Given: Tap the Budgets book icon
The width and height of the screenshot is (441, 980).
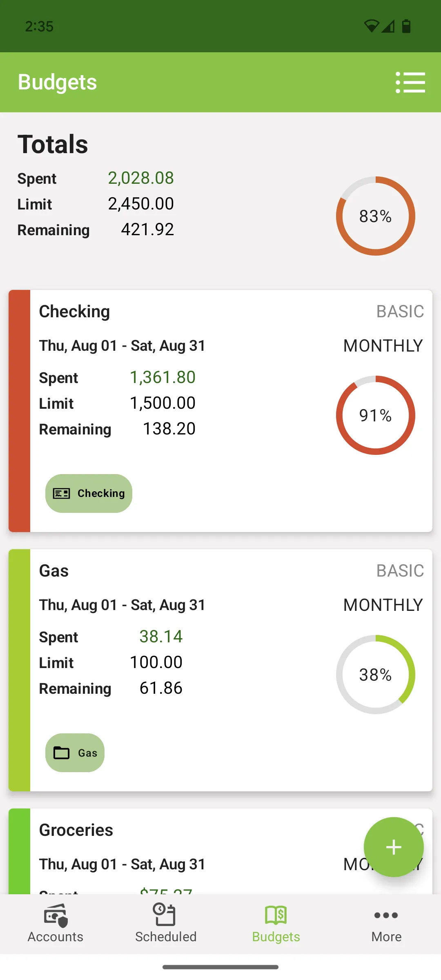Looking at the screenshot, I should point(276,915).
